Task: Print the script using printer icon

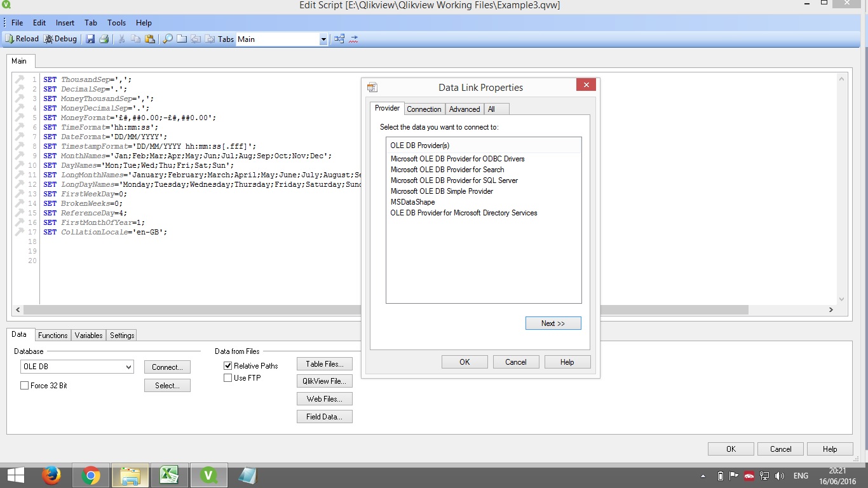Action: pos(104,39)
